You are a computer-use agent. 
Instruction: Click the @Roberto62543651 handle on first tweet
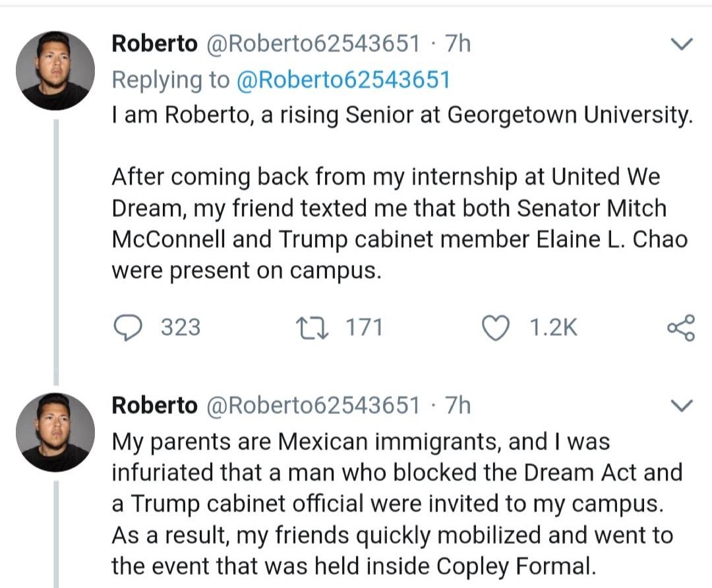point(313,44)
